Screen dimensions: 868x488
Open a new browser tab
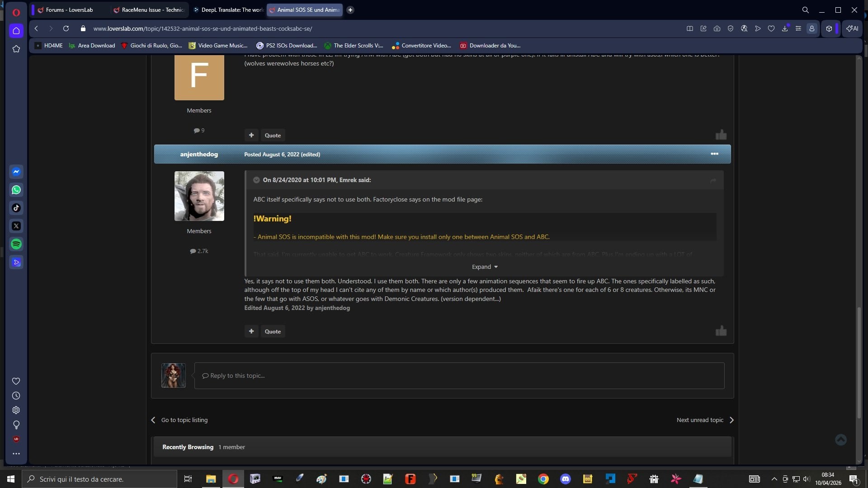pos(350,10)
